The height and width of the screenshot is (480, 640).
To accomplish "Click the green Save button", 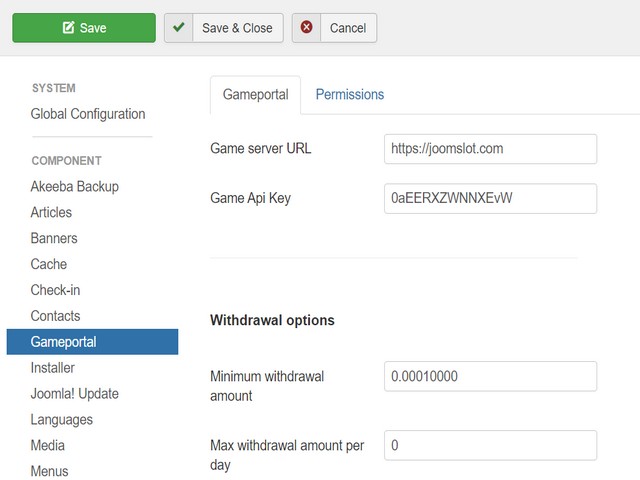I will coord(84,28).
